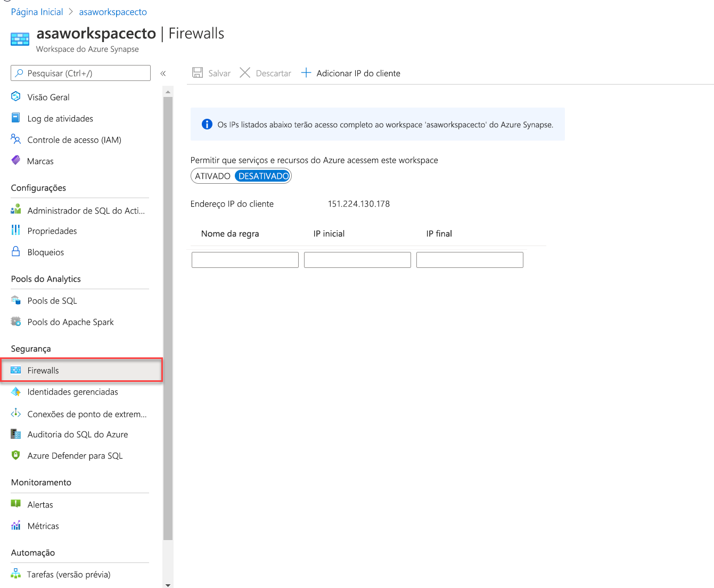Click the Pools de SQL icon
Viewport: 714px width, 588px height.
click(16, 300)
